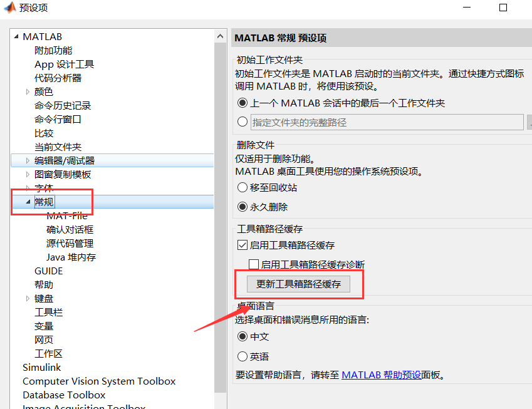
Task: Expand the 键盘 tree node
Action: (x=28, y=298)
